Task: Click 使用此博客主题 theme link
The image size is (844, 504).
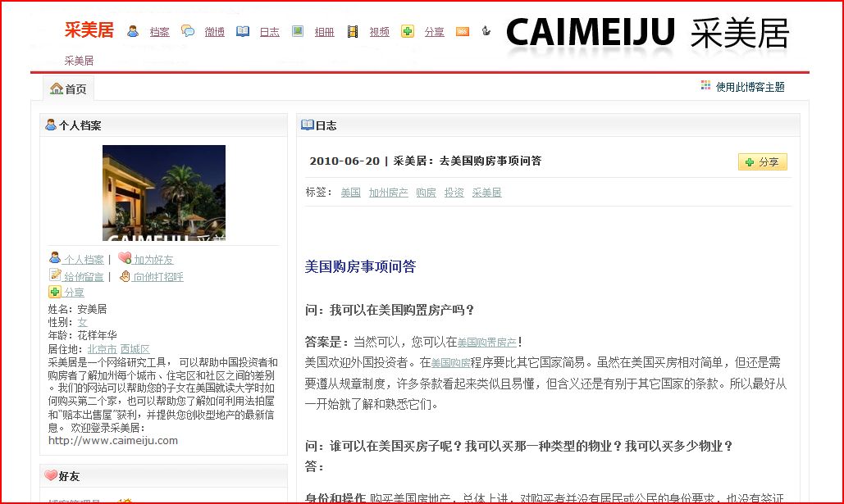Action: pos(750,87)
